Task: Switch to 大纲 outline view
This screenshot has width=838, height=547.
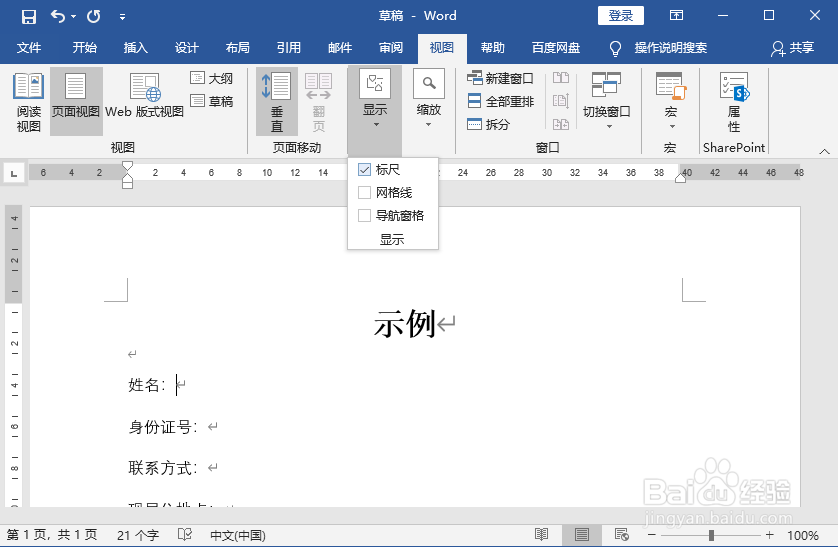Action: pyautogui.click(x=212, y=79)
